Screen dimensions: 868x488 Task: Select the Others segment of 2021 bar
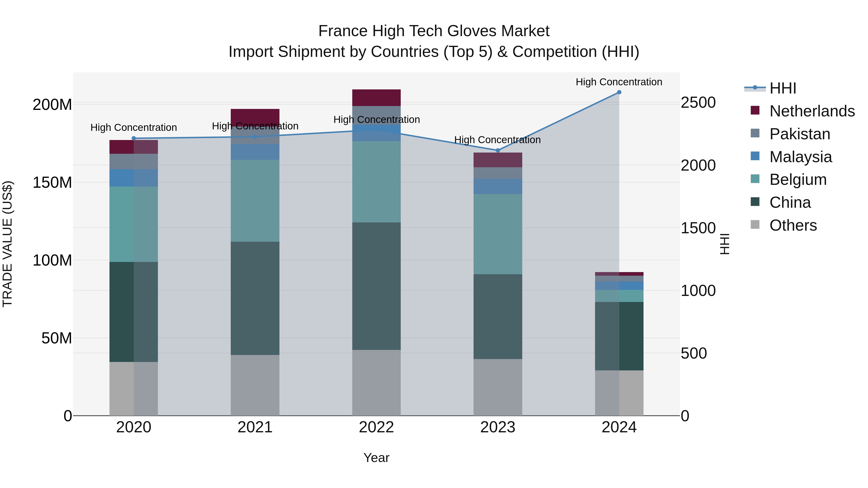(x=255, y=385)
